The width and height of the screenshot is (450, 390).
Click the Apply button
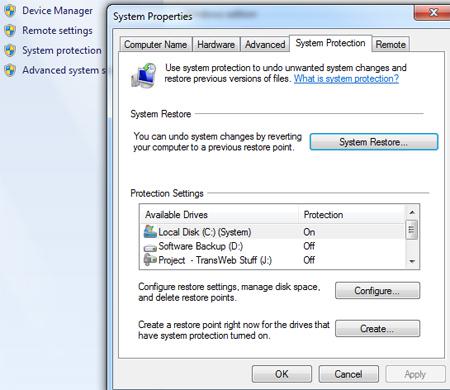click(x=415, y=374)
